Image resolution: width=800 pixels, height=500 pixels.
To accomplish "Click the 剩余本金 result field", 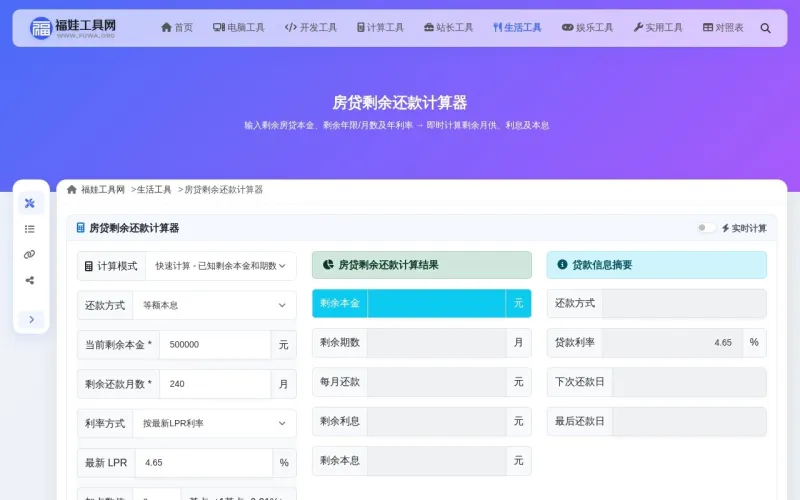I will 436,303.
